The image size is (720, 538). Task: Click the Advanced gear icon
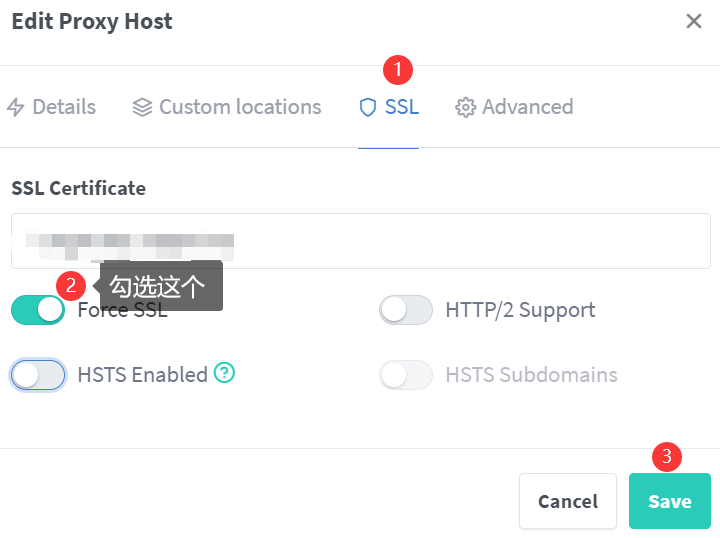pos(465,107)
